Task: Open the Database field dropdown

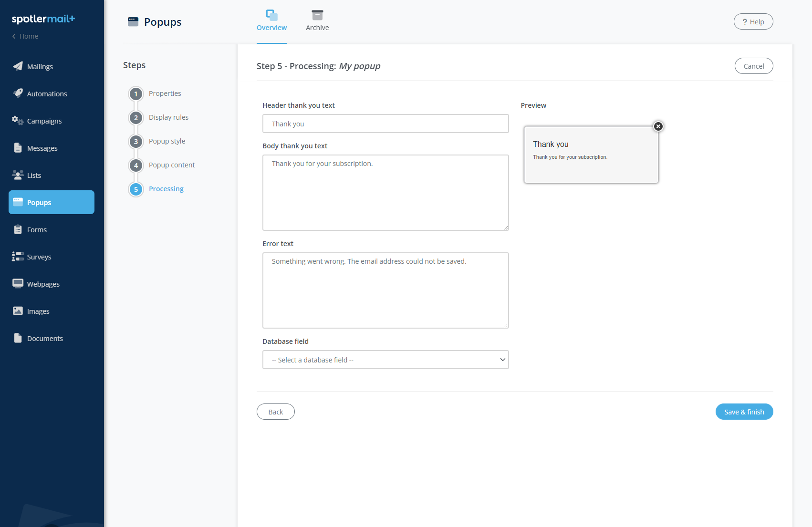Action: (385, 360)
